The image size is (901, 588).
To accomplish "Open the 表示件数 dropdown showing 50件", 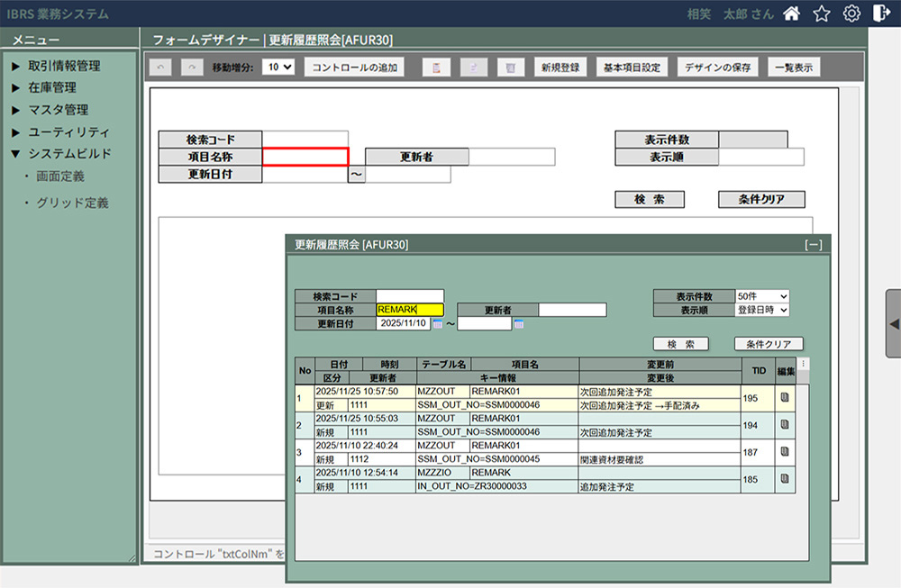I will click(x=761, y=296).
